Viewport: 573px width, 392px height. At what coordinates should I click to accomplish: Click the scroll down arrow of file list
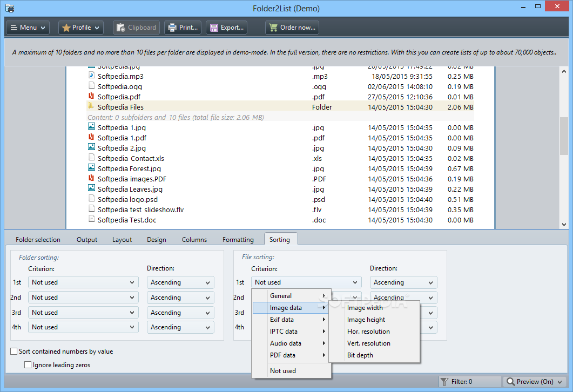(x=564, y=224)
